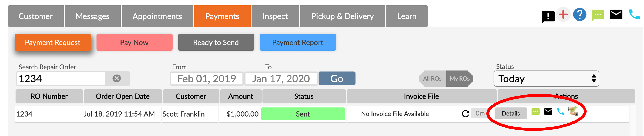The width and height of the screenshot is (644, 136).
Task: Open the To date picker
Action: click(x=281, y=79)
